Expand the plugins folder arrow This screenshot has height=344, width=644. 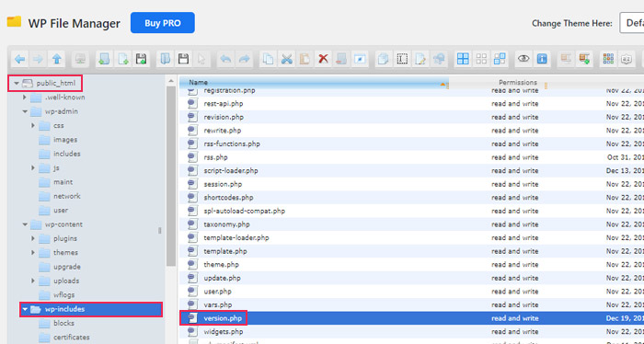33,238
